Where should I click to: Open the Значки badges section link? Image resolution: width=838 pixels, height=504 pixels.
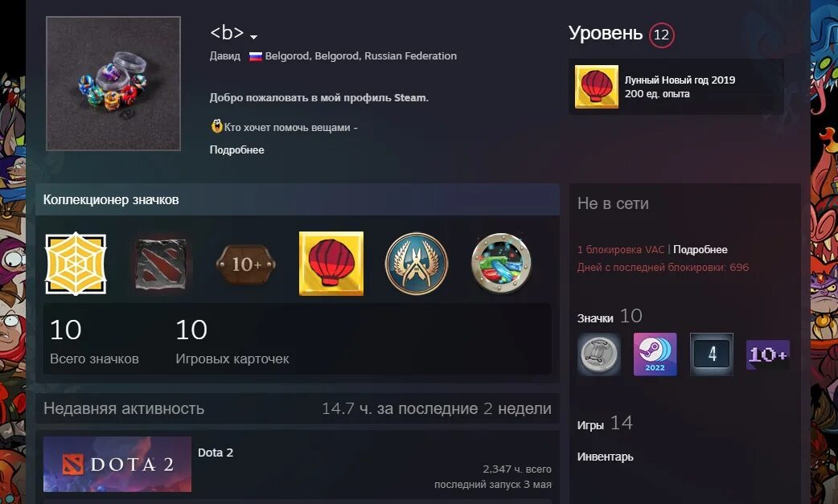coord(595,318)
